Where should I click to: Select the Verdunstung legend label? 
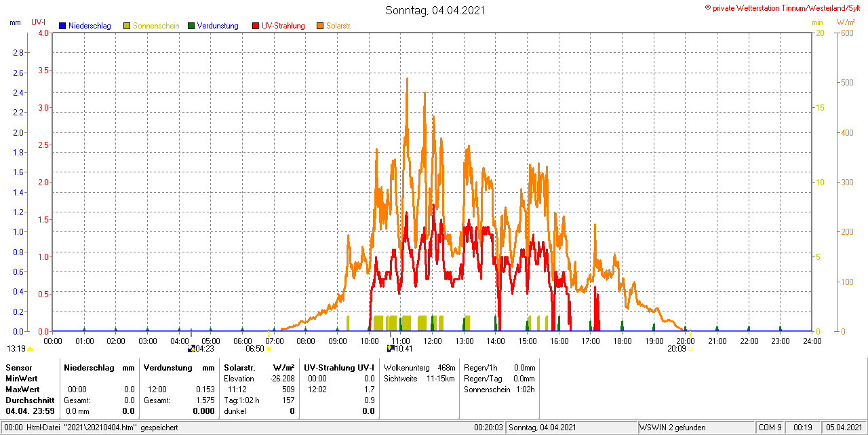point(218,26)
